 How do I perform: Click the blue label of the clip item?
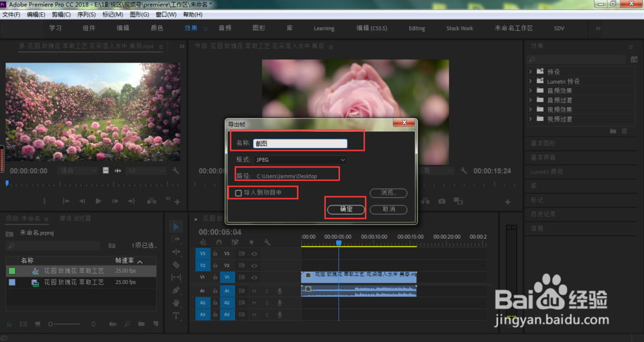click(x=12, y=283)
